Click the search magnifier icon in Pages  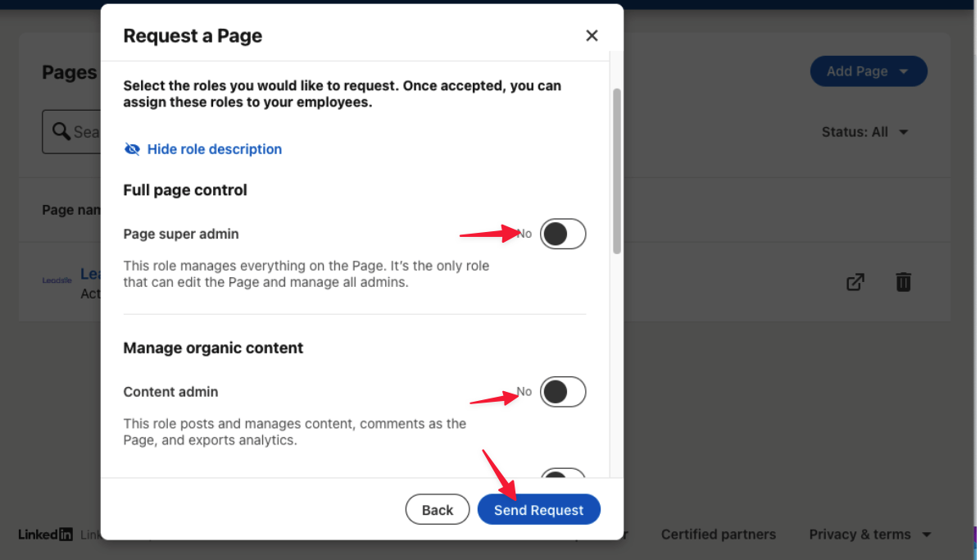[61, 131]
